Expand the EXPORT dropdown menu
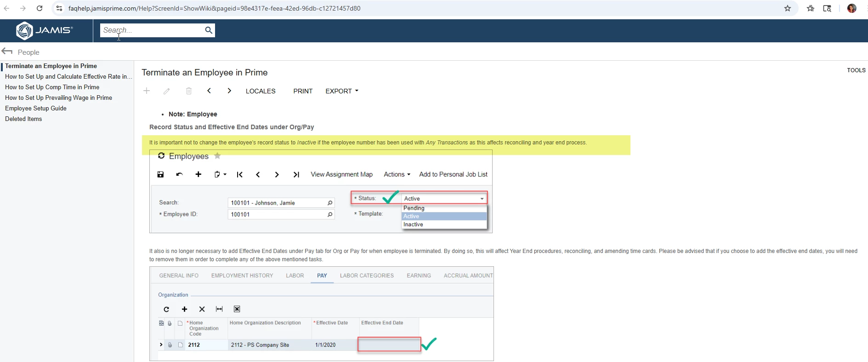This screenshot has width=868, height=362. point(342,91)
